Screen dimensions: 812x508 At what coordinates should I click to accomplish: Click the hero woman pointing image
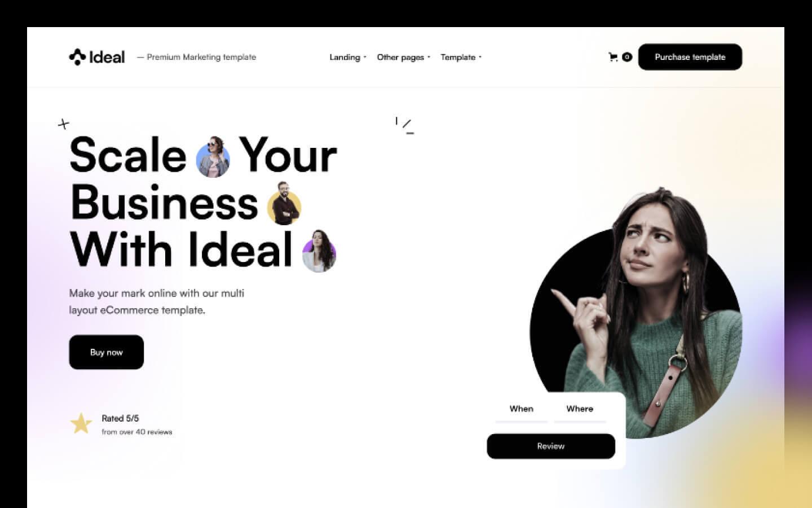coord(636,314)
